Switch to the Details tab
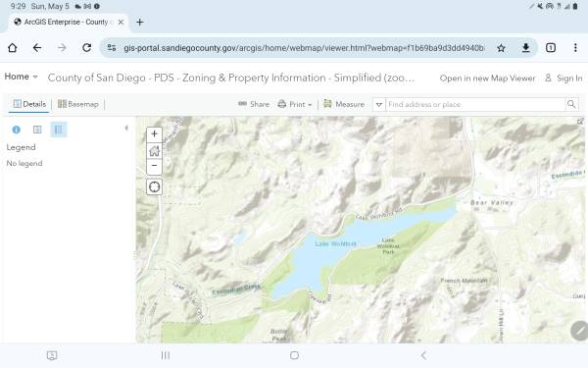This screenshot has width=588, height=368. pos(29,104)
